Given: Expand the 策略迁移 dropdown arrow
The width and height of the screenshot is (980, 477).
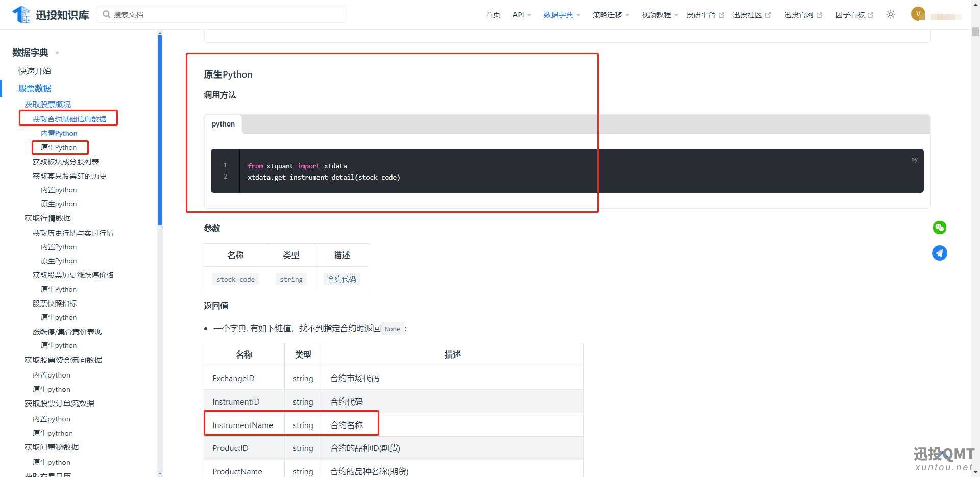Looking at the screenshot, I should click(x=627, y=15).
